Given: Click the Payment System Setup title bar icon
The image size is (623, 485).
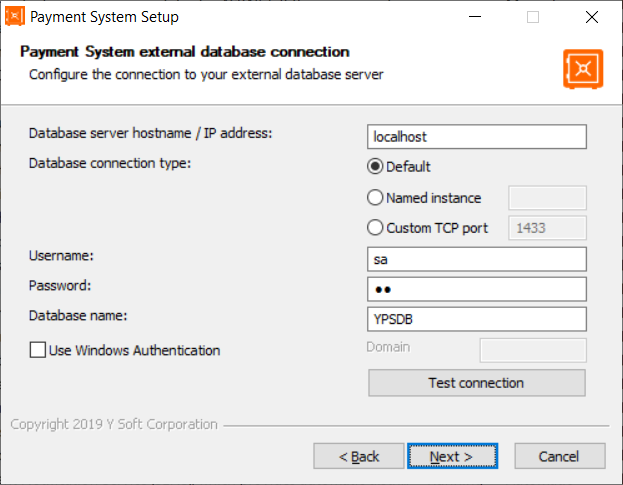Looking at the screenshot, I should [x=15, y=17].
